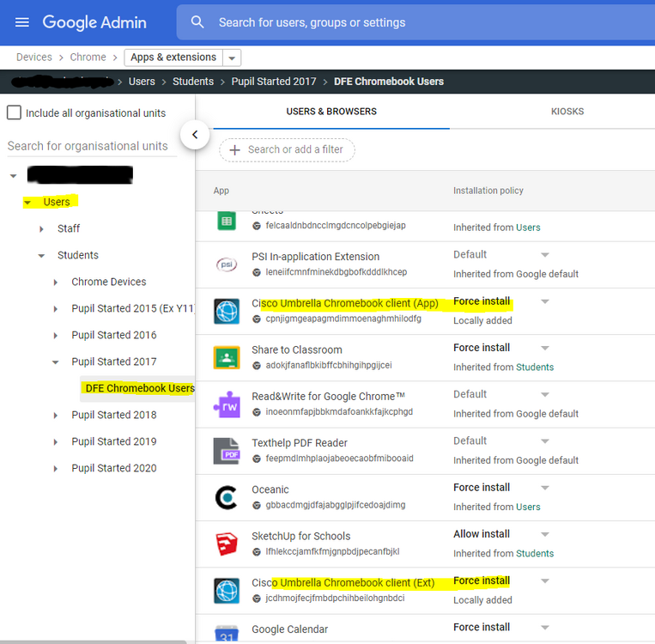Click the Oceanic app icon
Image resolution: width=655 pixels, height=644 pixels.
point(227,497)
